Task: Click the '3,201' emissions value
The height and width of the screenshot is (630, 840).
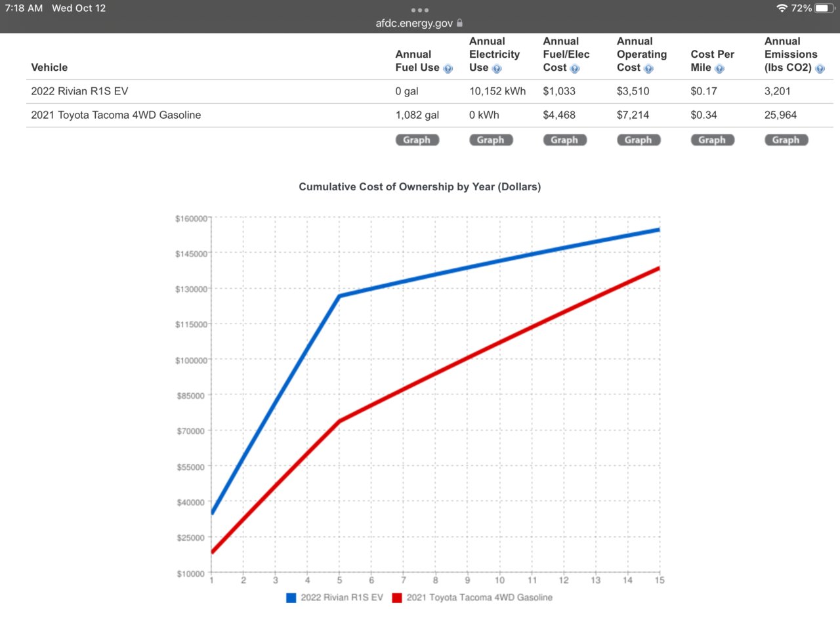Action: tap(778, 91)
